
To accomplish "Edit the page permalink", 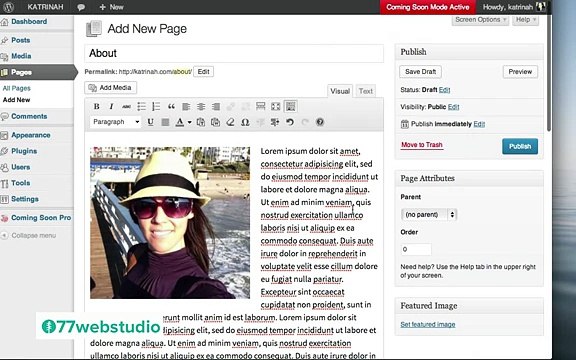I will pos(204,72).
